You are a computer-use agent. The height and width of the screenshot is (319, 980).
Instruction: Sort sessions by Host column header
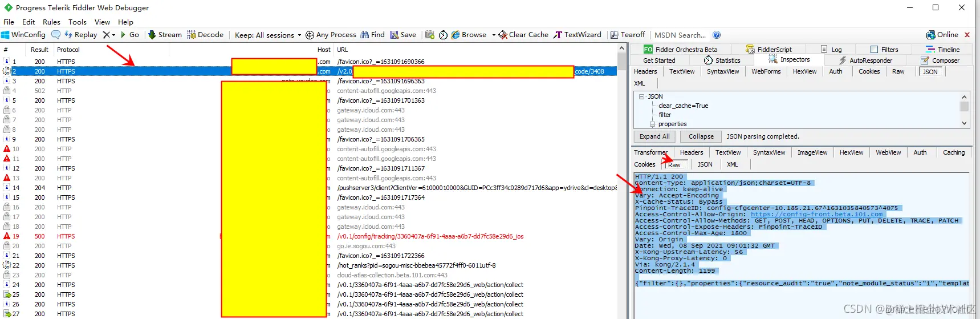coord(324,50)
